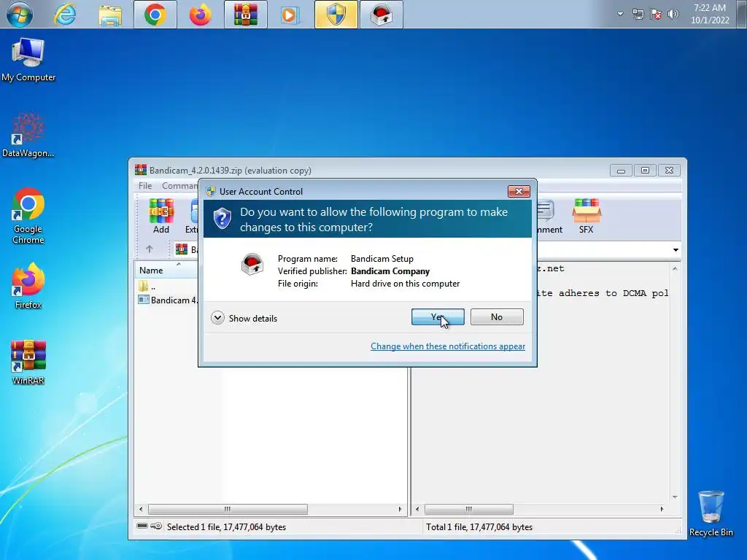Viewport: 747px width, 560px height.
Task: Select the Recycle Bin desktop icon
Action: (711, 513)
